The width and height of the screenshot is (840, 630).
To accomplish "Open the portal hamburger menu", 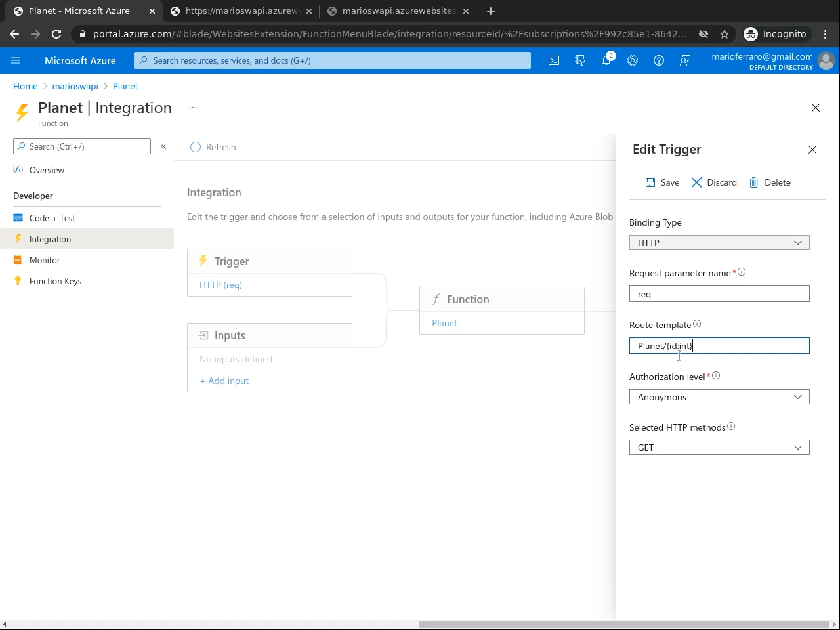I will (16, 60).
